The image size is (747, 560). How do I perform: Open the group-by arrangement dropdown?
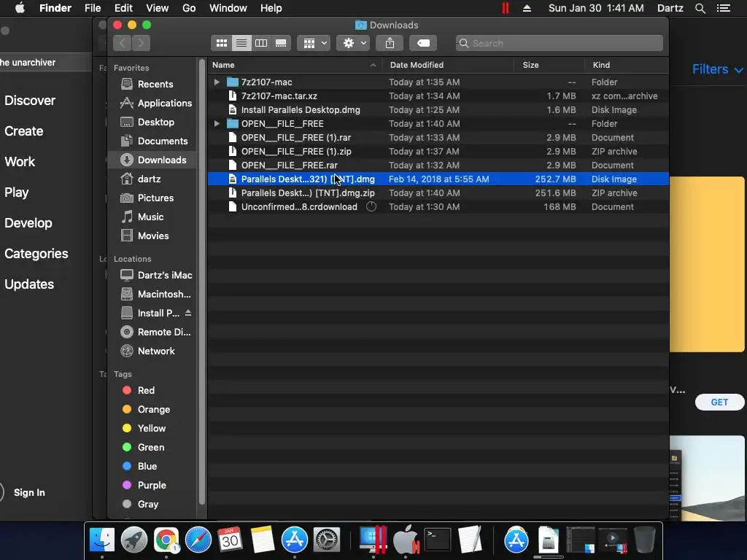coord(314,43)
